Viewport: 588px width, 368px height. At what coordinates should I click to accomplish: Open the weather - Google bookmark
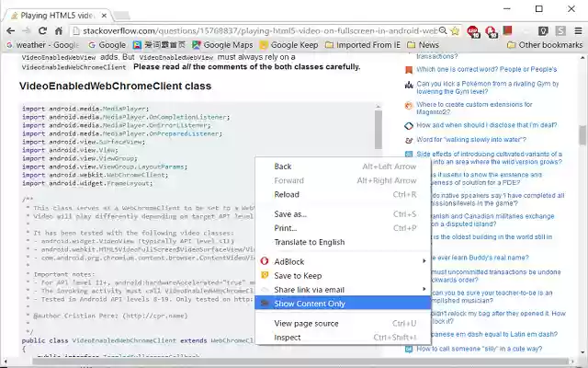tap(43, 45)
